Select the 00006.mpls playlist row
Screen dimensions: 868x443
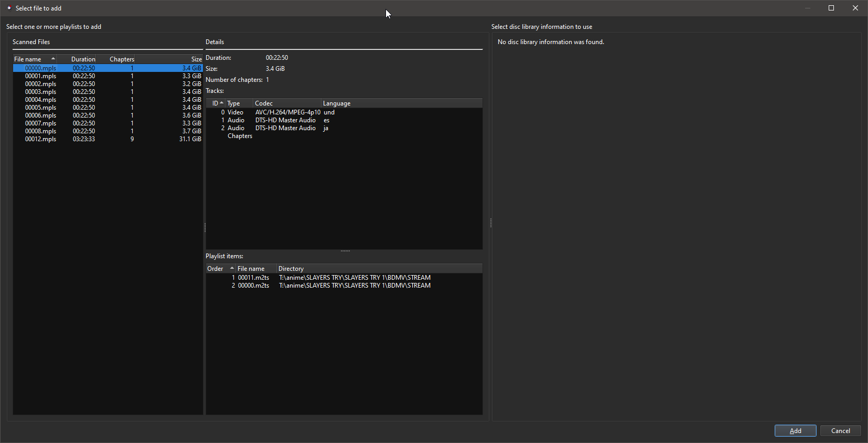41,115
